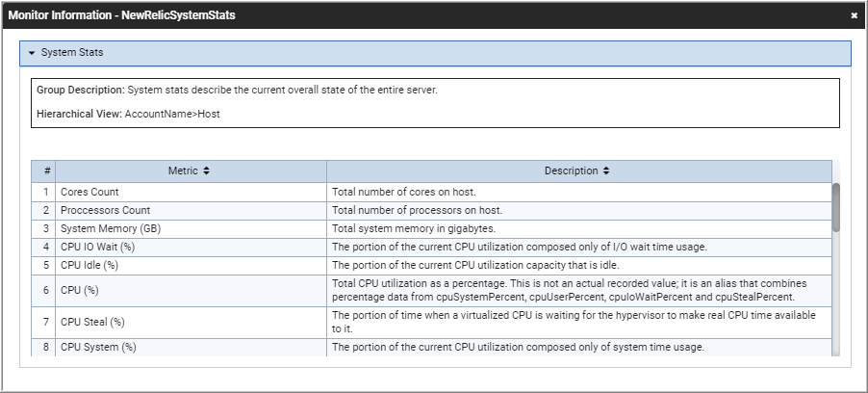Select the Proccessors Count row
The image size is (868, 393).
click(431, 211)
